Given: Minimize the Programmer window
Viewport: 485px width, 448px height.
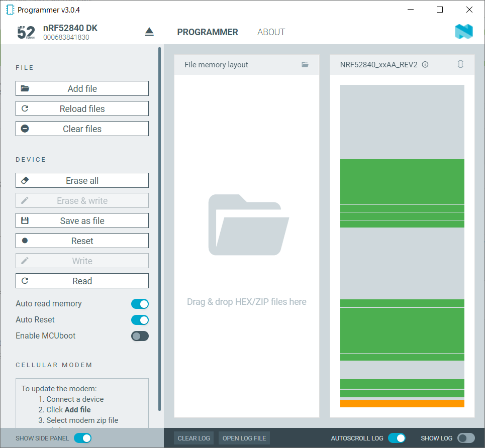Looking at the screenshot, I should coord(411,10).
